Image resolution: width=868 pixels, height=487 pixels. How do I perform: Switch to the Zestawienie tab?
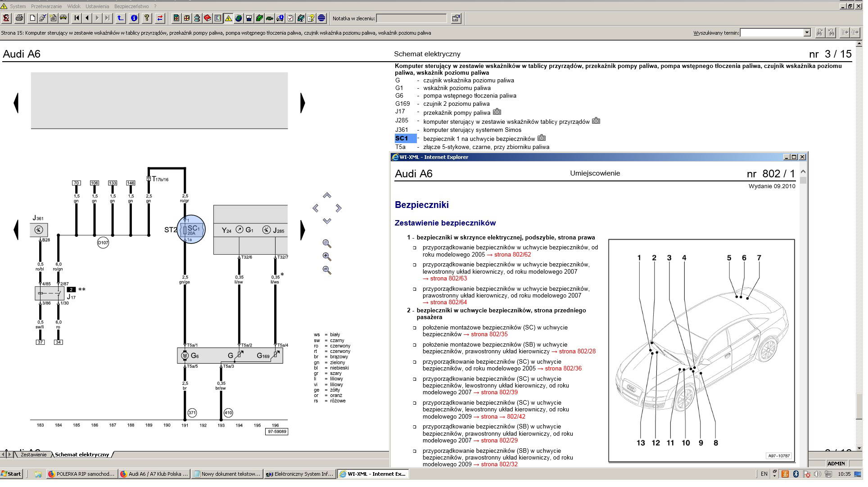pos(33,455)
